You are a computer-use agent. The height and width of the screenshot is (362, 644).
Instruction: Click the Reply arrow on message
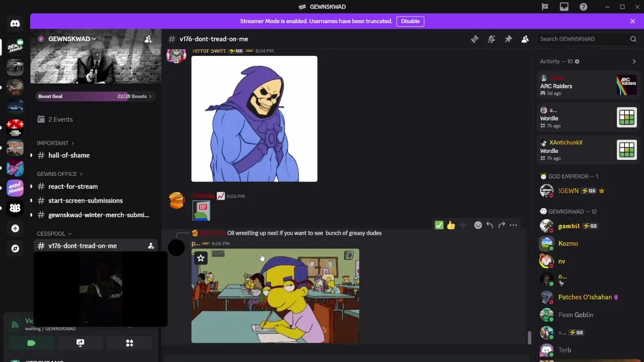coord(490,225)
